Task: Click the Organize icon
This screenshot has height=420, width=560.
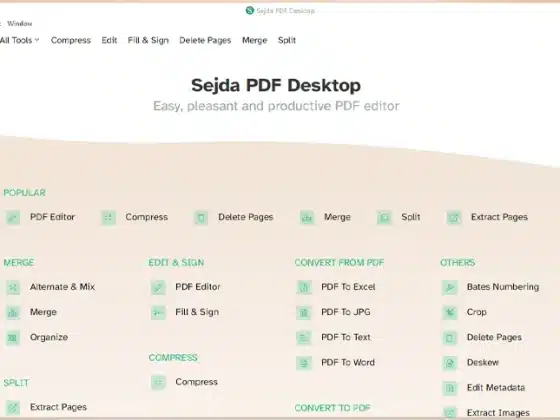Action: click(13, 338)
